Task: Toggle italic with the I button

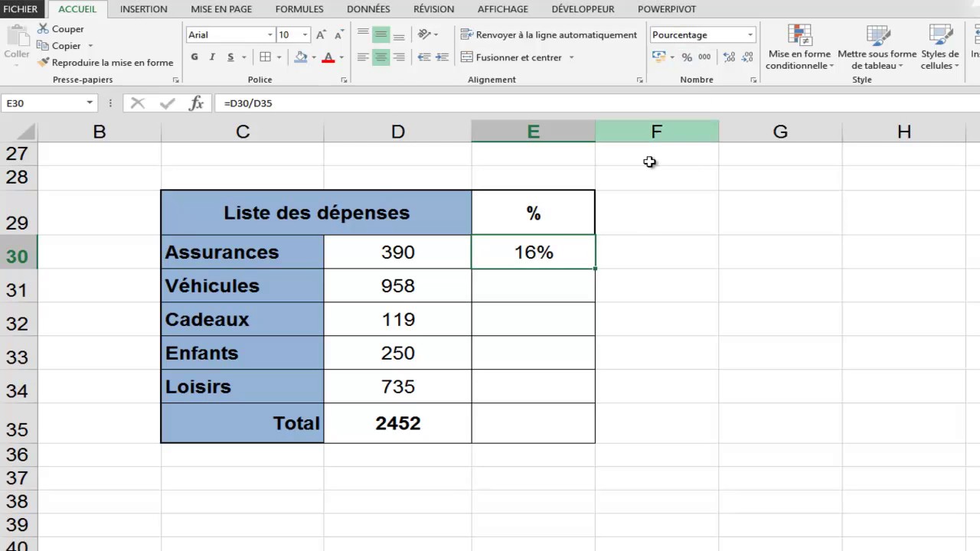Action: (x=212, y=57)
